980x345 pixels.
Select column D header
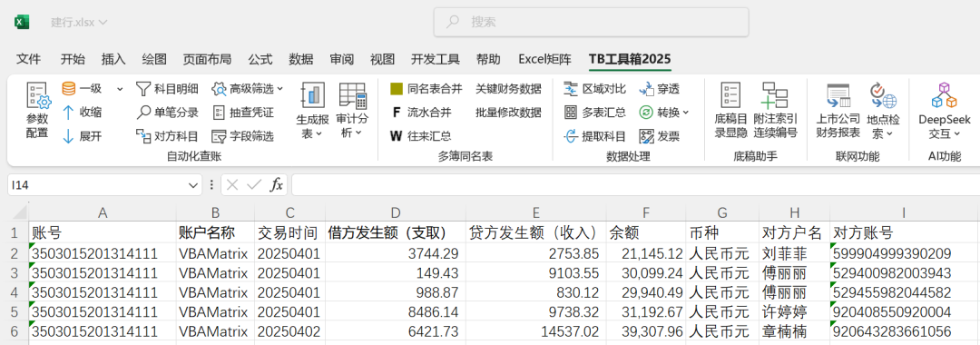(x=395, y=213)
